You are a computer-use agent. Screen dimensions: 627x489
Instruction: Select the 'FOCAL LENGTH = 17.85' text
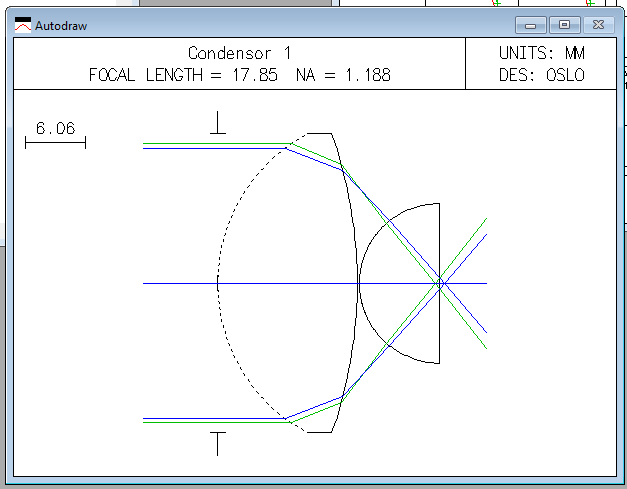point(183,75)
